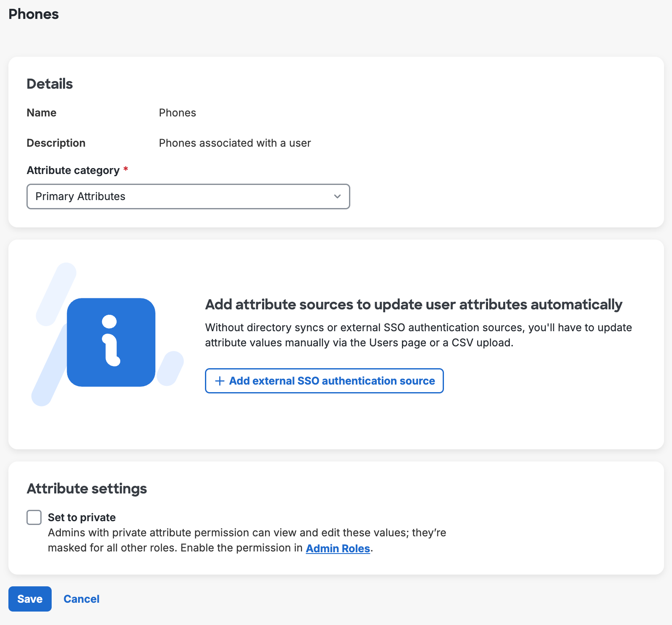Toggle private attribute visibility off
The width and height of the screenshot is (672, 625).
pyautogui.click(x=34, y=517)
